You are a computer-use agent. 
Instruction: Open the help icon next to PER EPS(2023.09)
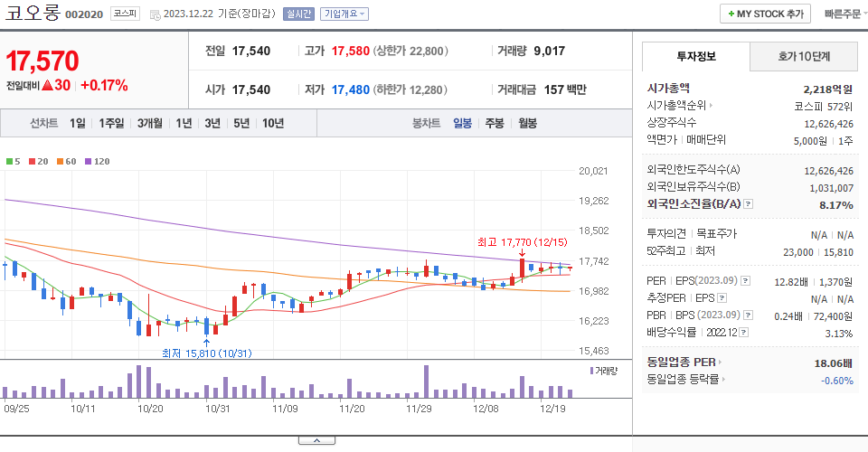tap(746, 281)
